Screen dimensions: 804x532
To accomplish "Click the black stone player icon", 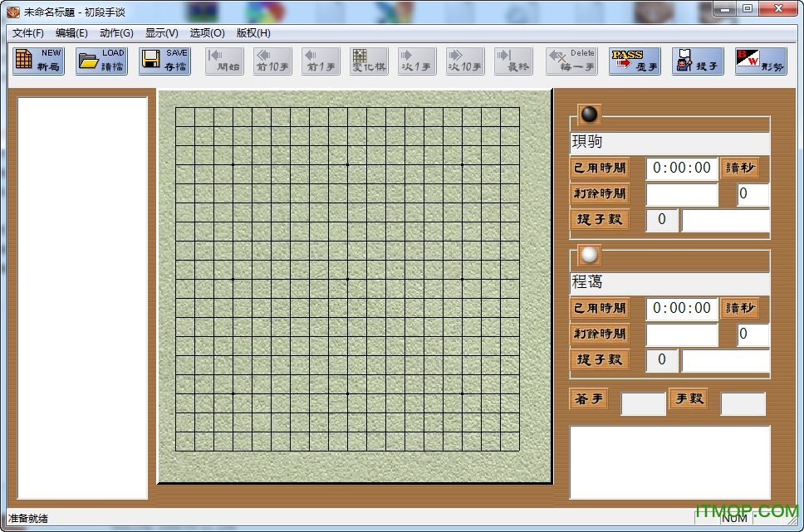I will coord(589,115).
